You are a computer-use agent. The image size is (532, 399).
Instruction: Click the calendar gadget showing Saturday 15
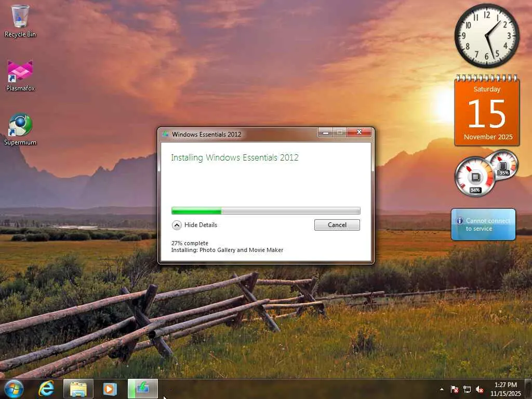coord(487,111)
